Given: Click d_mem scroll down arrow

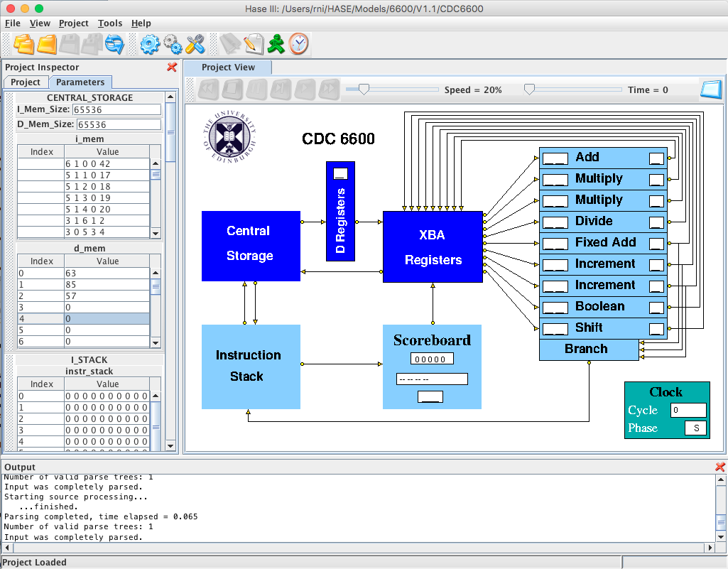Looking at the screenshot, I should (156, 343).
